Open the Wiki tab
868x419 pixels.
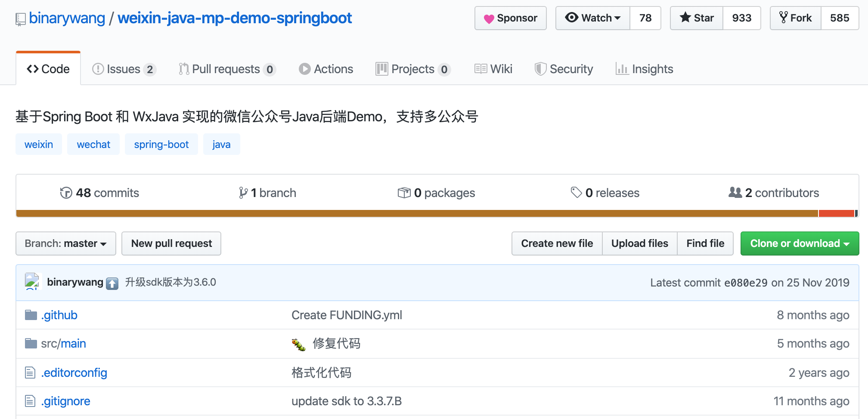pos(493,69)
